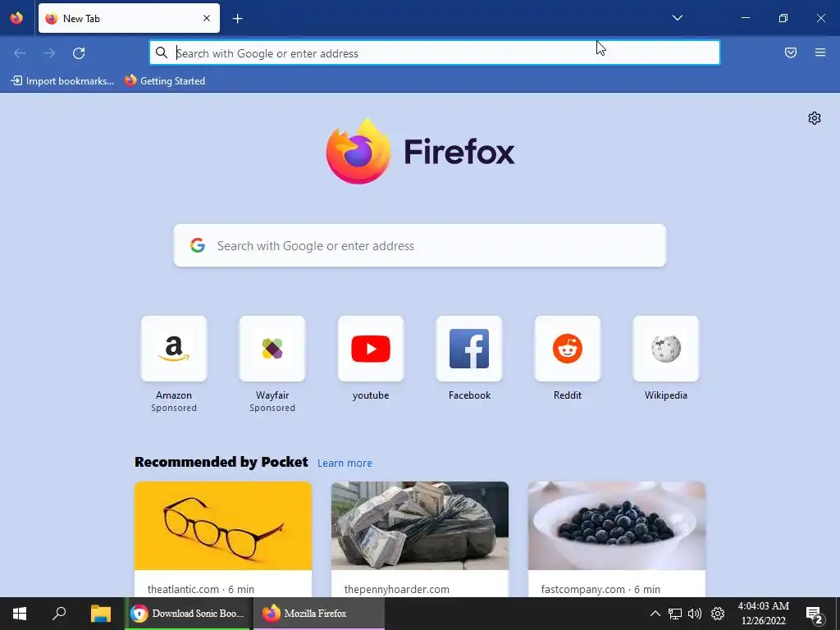Click the theatlantic.com source text
Screen dimensions: 840x630
(183, 589)
